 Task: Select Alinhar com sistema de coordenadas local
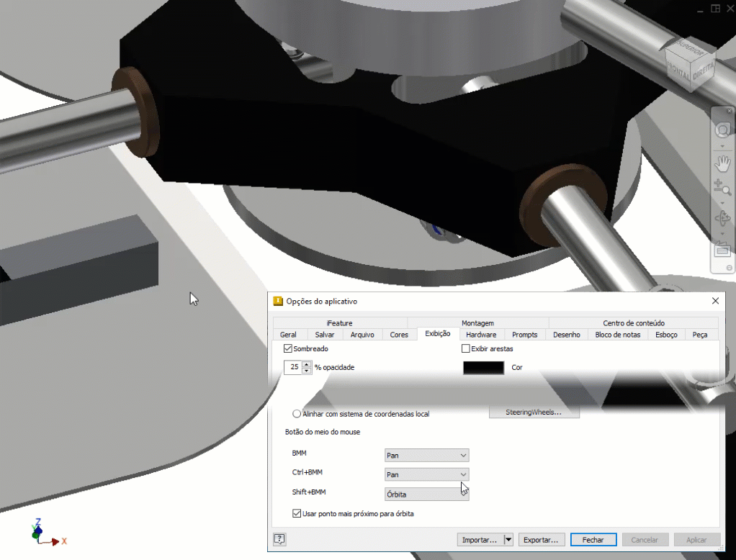(x=297, y=414)
